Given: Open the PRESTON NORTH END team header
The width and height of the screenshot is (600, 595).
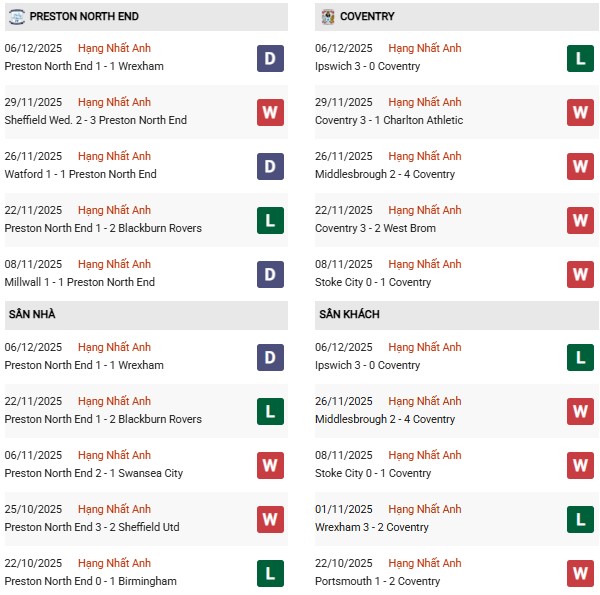Looking at the screenshot, I should [84, 17].
